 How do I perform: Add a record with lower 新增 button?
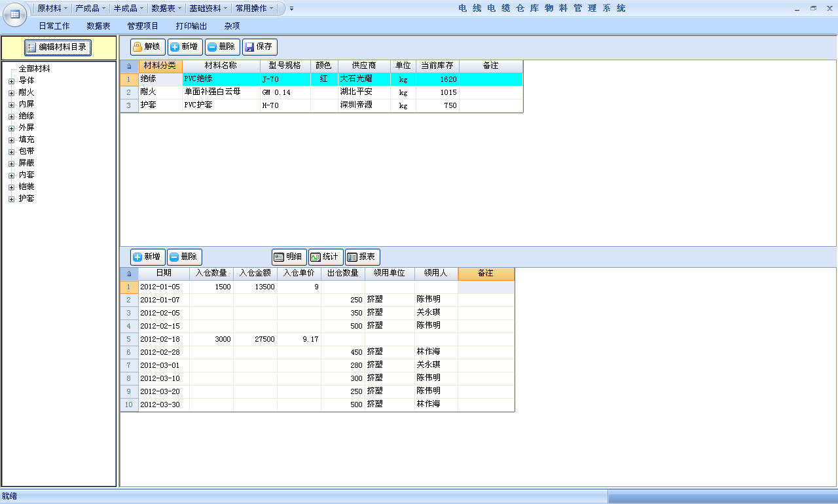(x=147, y=257)
